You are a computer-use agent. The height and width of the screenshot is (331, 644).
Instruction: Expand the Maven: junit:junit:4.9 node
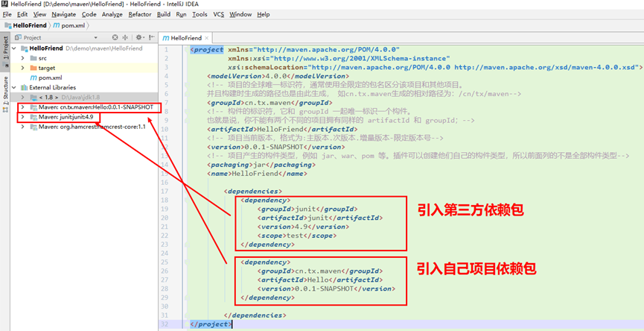(x=23, y=117)
